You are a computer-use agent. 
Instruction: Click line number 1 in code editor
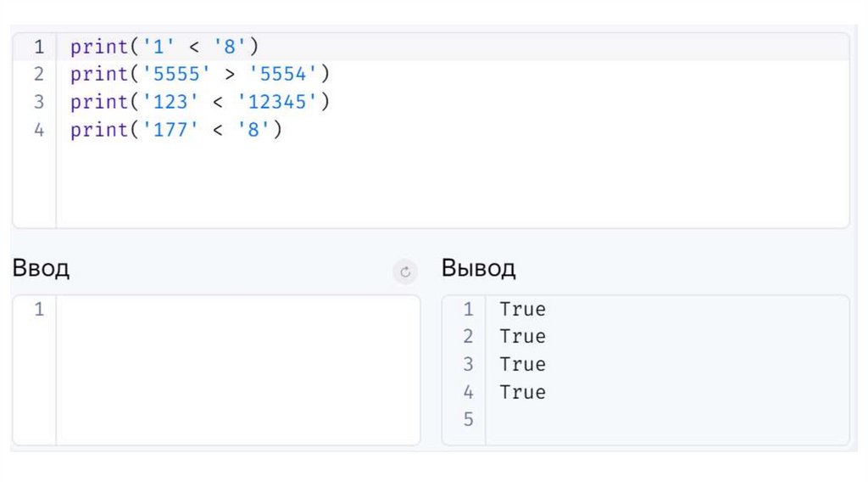click(39, 47)
